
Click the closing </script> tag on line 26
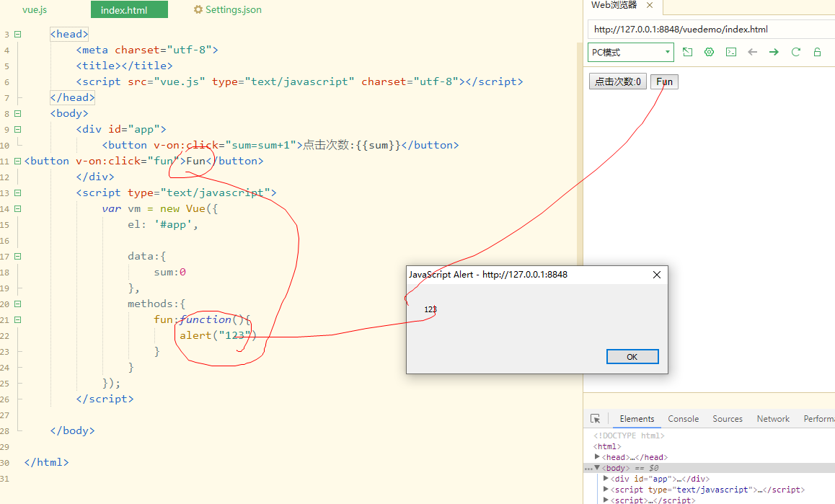click(105, 399)
